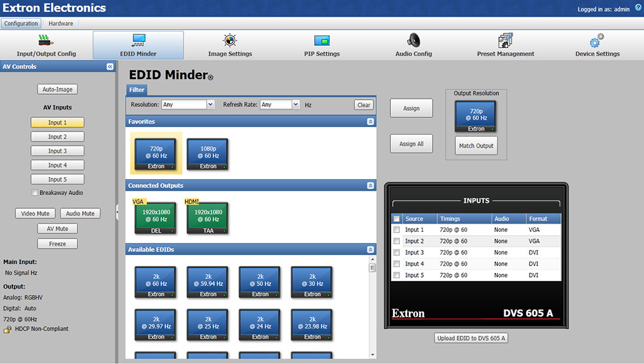Image resolution: width=644 pixels, height=364 pixels.
Task: Click the Assign All button
Action: [411, 144]
